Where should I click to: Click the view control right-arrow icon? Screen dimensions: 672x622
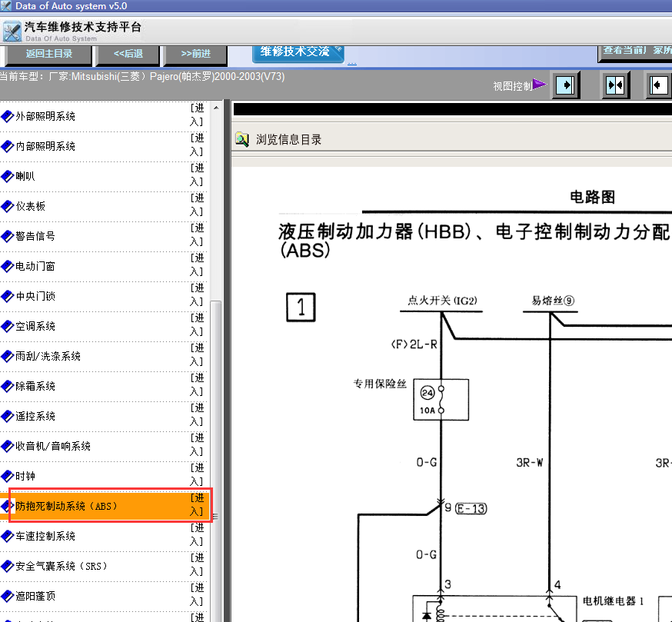[x=565, y=85]
